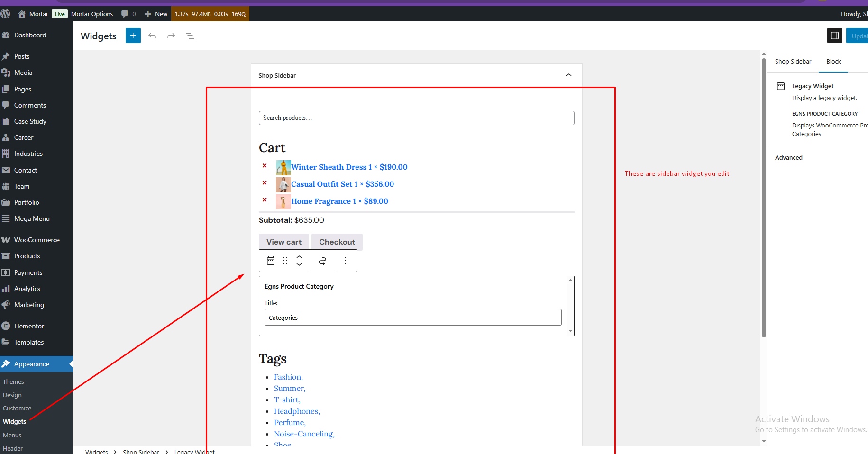Click the New plus in admin bar
Viewport: 868px width, 454px height.
[147, 14]
